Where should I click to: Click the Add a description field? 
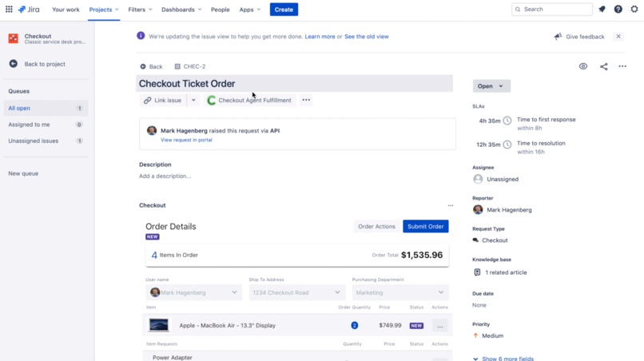pos(165,177)
